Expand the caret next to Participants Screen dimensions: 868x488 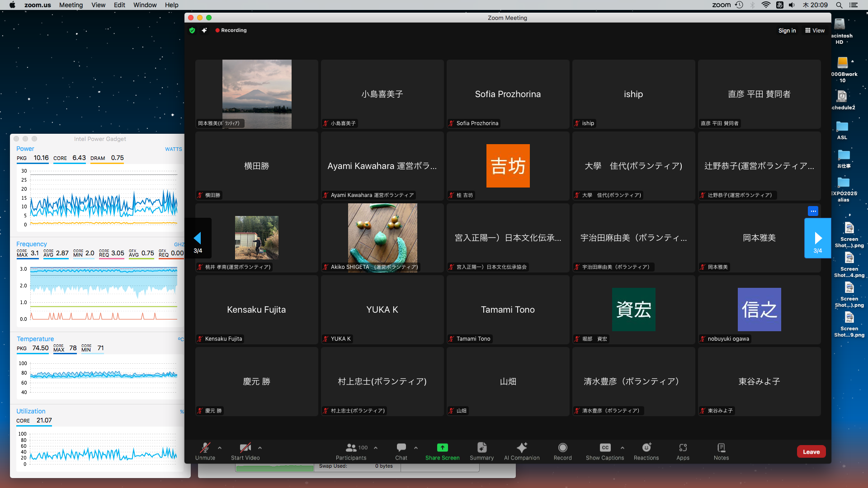tap(376, 448)
